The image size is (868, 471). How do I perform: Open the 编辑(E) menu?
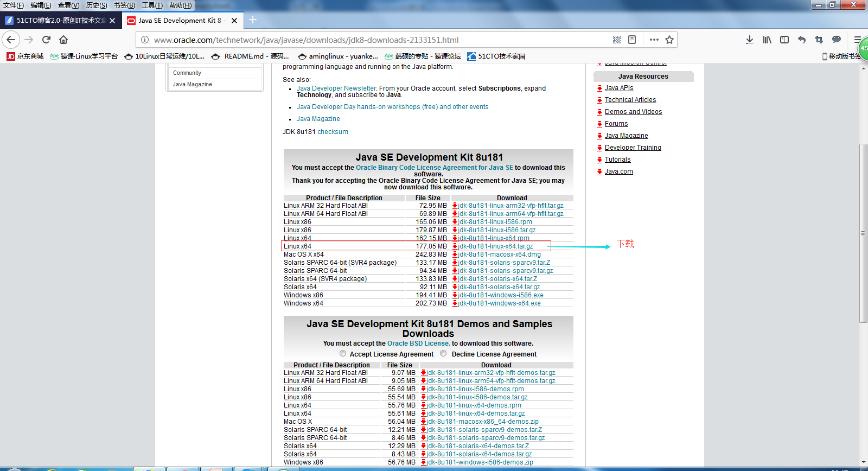coord(41,5)
